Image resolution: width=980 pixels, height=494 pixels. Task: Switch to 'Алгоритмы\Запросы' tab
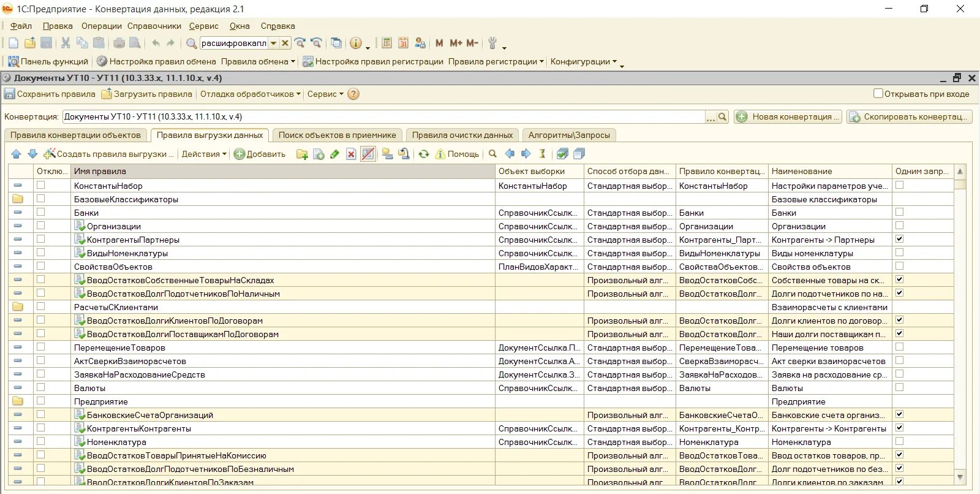569,135
